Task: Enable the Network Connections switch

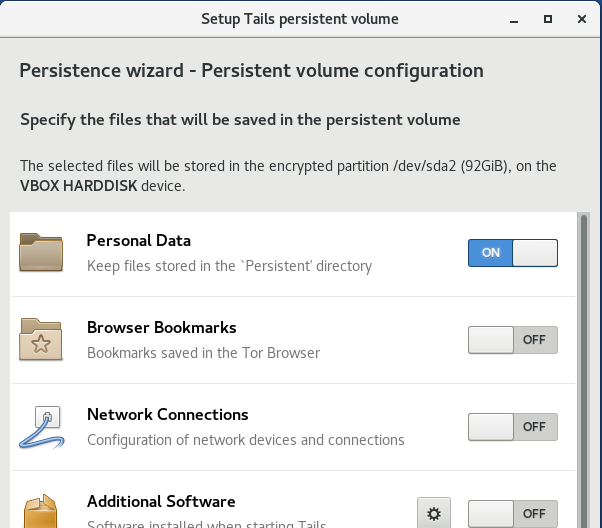Action: click(x=512, y=427)
